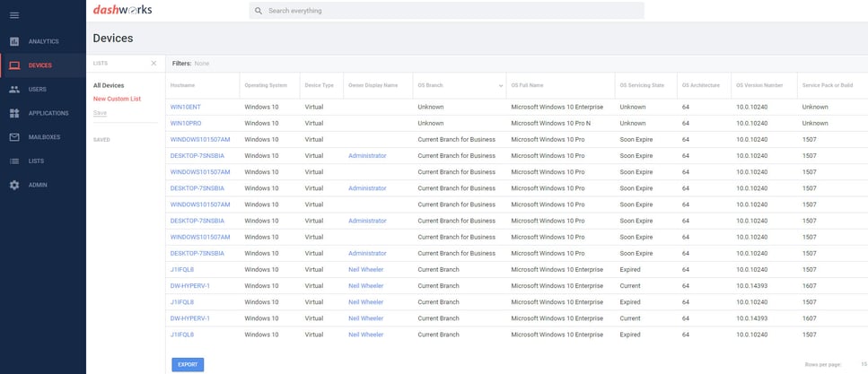Select the All Devices list

click(x=109, y=86)
